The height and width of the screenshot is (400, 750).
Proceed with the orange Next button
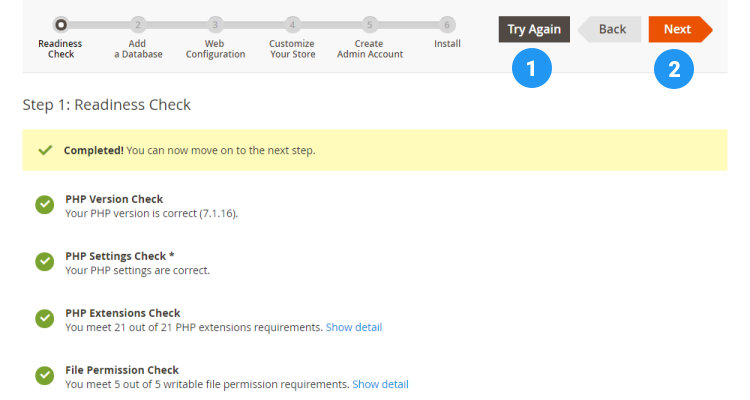pos(678,29)
